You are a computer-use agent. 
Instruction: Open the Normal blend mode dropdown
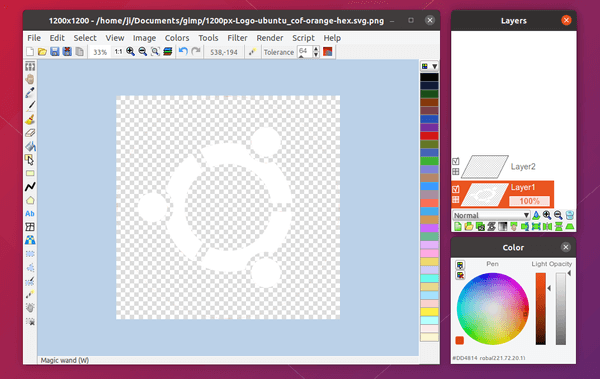point(491,215)
